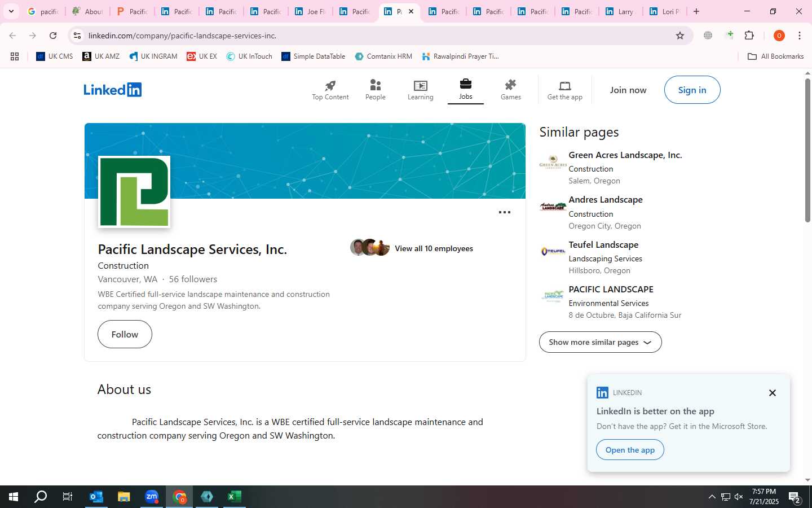Open the UK EX bookmark
The height and width of the screenshot is (508, 812).
[x=202, y=56]
